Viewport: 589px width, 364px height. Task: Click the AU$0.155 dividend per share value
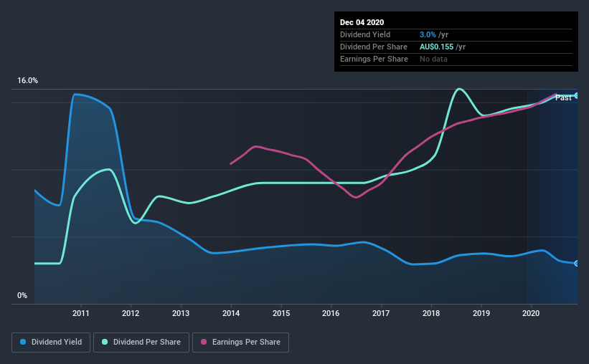coord(436,47)
